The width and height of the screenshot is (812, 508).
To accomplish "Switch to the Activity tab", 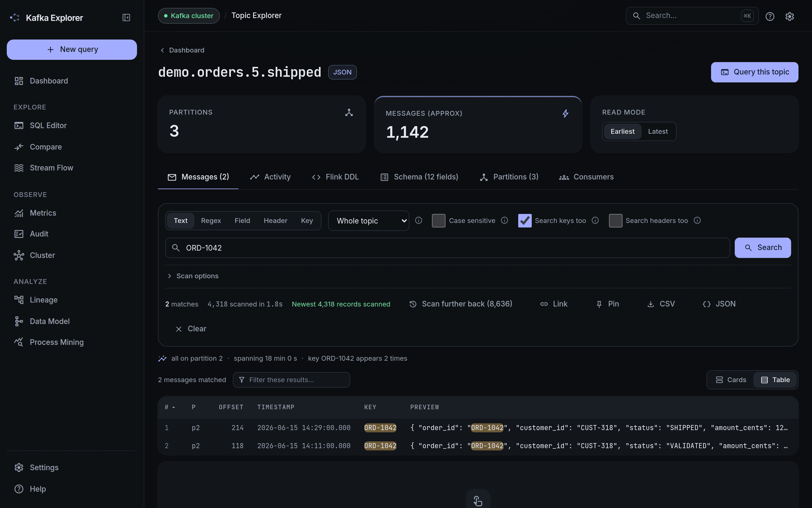I will click(x=270, y=177).
